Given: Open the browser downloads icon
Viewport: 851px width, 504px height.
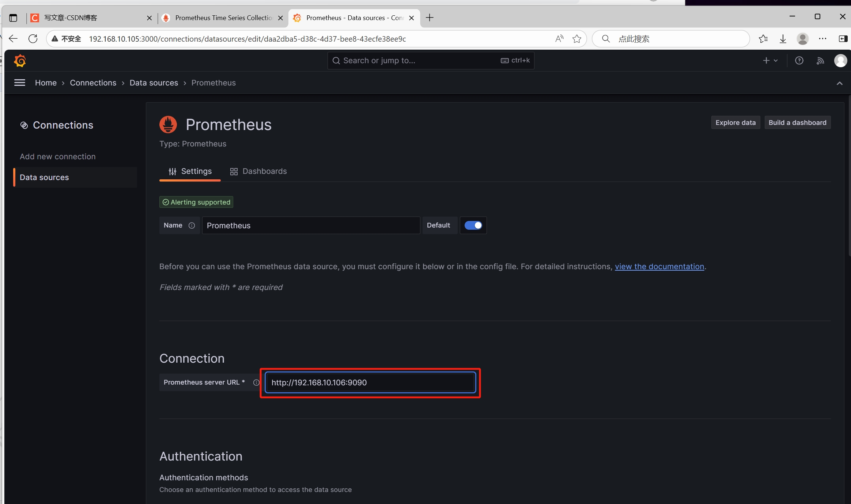Looking at the screenshot, I should pos(783,39).
